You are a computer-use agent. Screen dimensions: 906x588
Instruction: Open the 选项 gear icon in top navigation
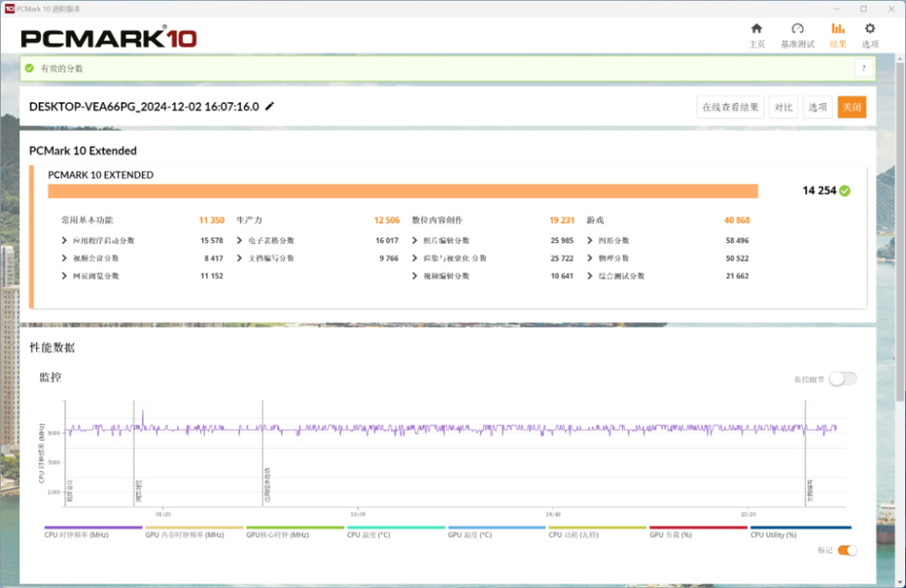click(x=870, y=29)
